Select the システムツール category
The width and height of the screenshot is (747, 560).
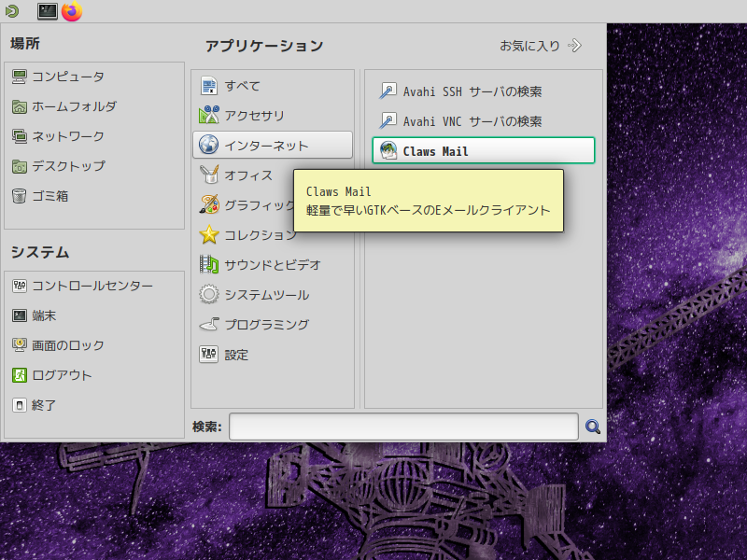(273, 295)
